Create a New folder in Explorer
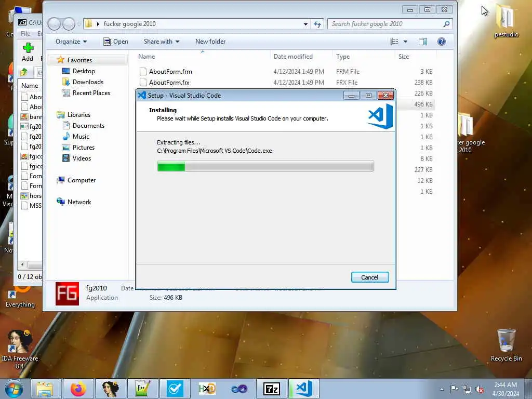 point(210,42)
